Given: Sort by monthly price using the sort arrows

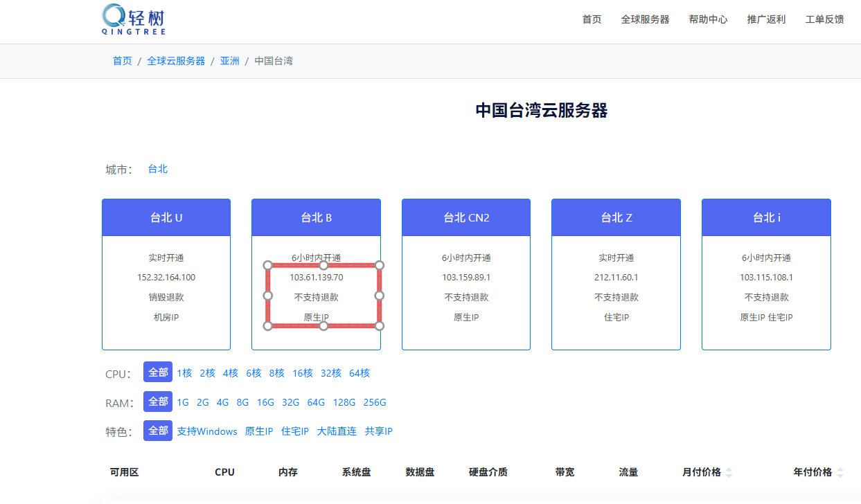Looking at the screenshot, I should tap(728, 472).
